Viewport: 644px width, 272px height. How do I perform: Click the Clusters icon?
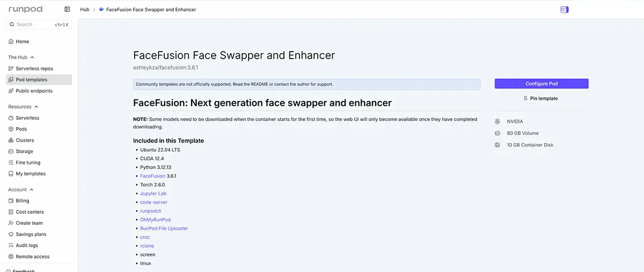click(11, 140)
